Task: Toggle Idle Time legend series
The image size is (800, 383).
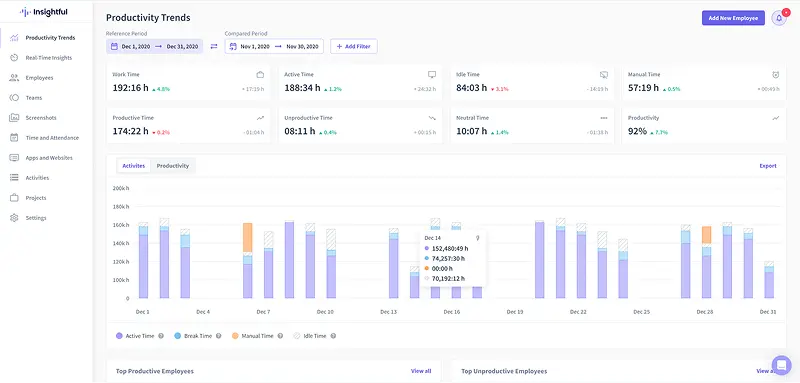Action: (310, 336)
